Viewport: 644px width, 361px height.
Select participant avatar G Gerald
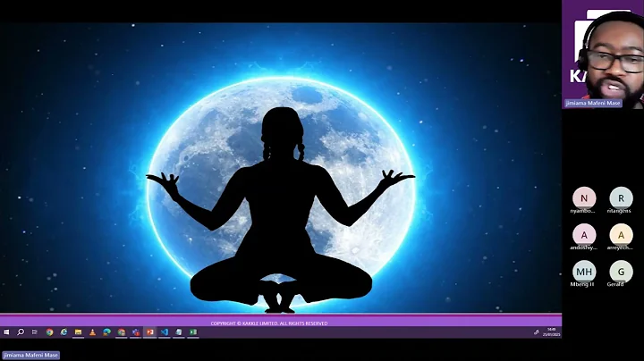[621, 271]
